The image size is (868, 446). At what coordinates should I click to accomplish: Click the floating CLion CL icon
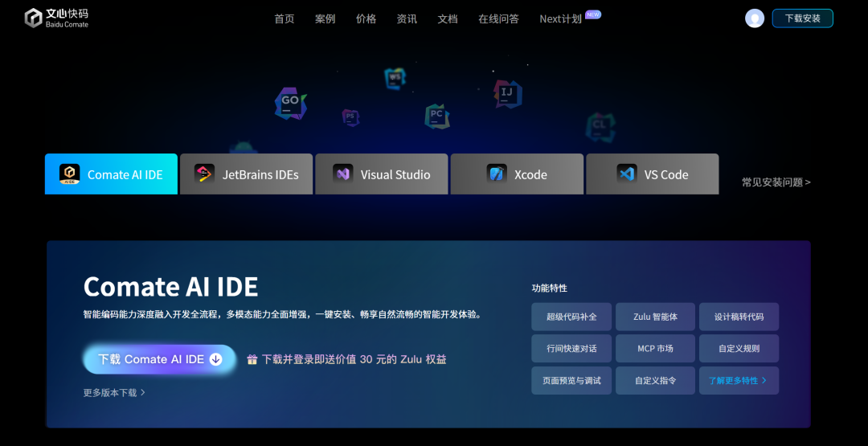(x=600, y=125)
